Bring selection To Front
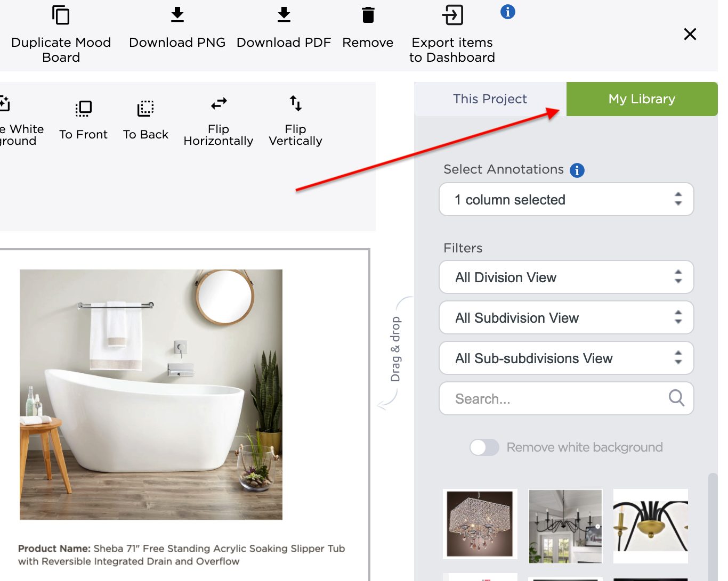The image size is (728, 581). (x=84, y=109)
